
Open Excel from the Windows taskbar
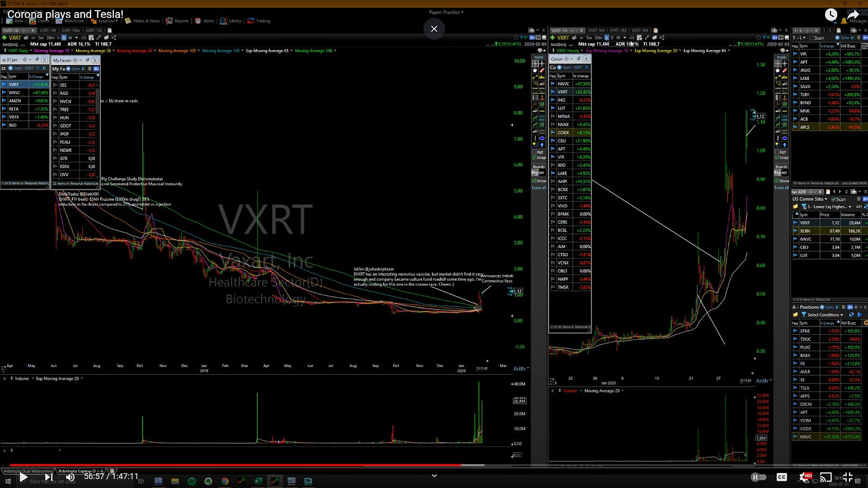(x=257, y=481)
